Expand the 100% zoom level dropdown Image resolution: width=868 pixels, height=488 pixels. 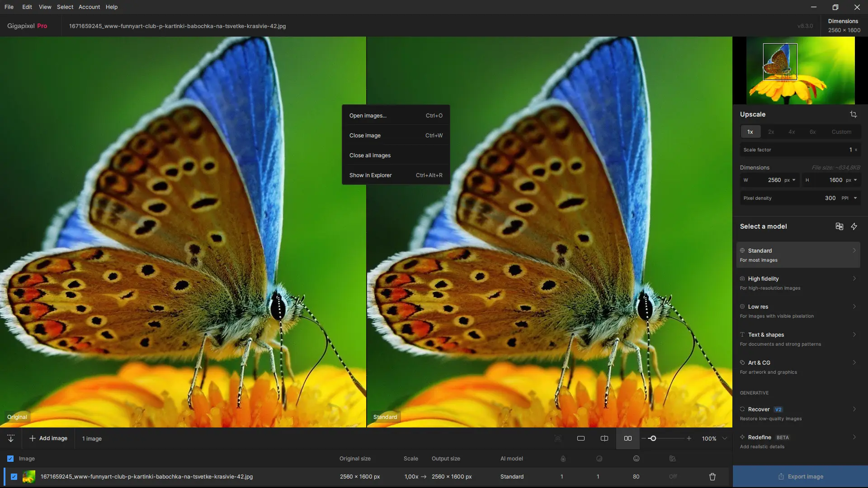click(x=725, y=438)
